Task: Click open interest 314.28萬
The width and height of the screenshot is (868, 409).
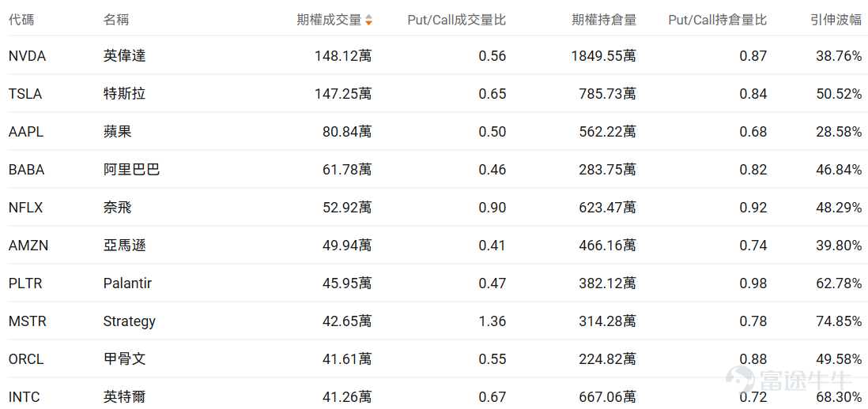Action: [607, 321]
